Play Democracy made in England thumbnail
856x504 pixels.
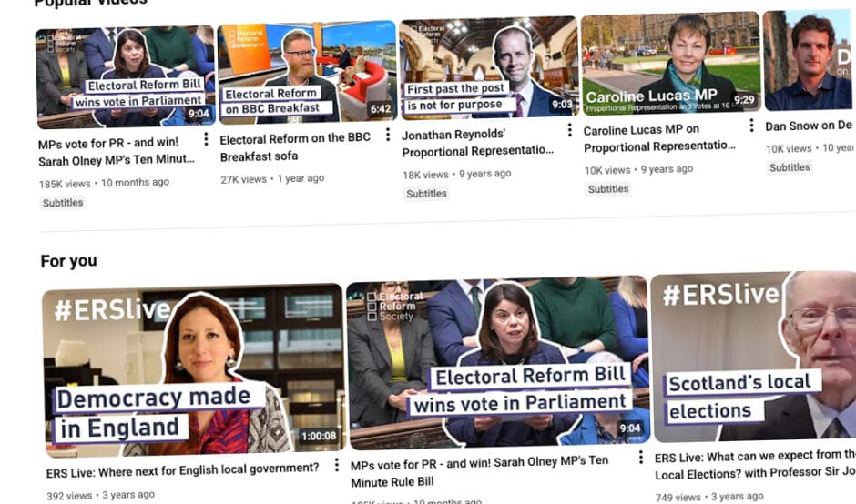pos(193,370)
